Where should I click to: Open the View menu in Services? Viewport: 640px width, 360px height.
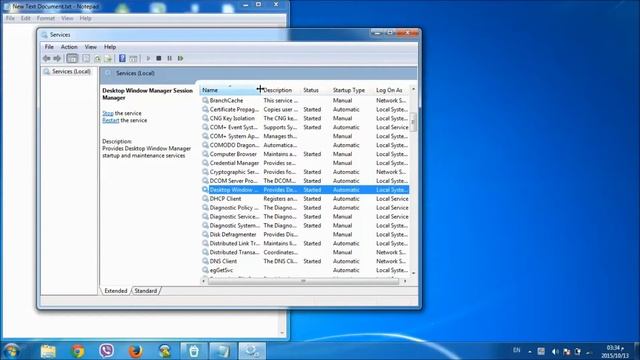[91, 47]
